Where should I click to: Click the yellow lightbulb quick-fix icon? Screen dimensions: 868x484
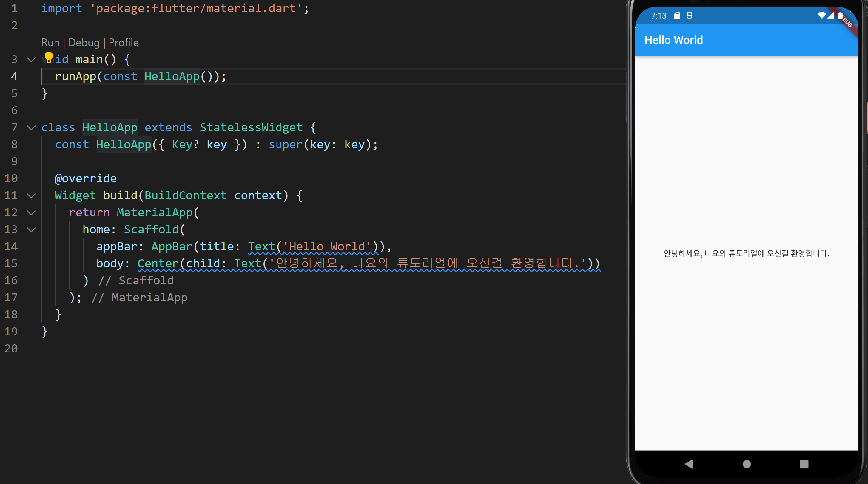[x=49, y=57]
